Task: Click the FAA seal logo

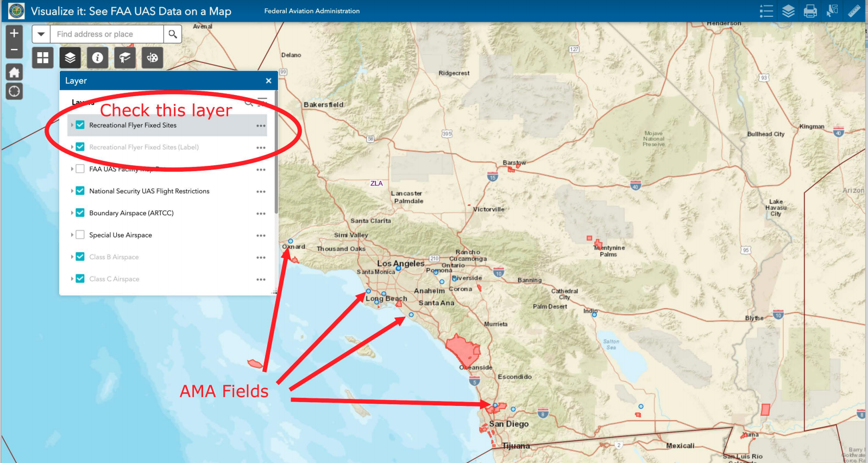Action: coord(16,11)
